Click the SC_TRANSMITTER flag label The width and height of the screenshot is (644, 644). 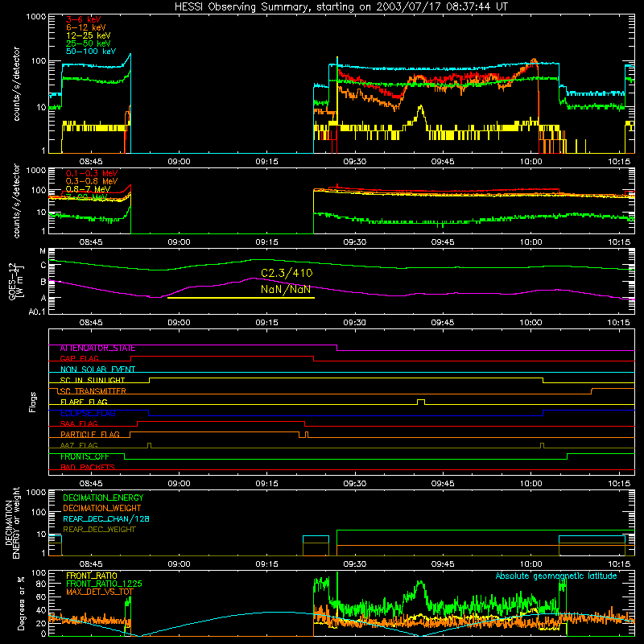pos(93,391)
